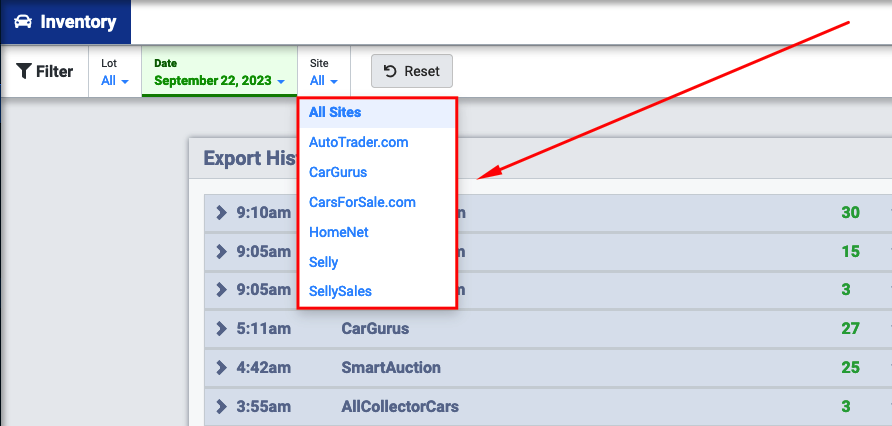892x426 pixels.
Task: Click the Filter funnel icon
Action: [x=23, y=71]
